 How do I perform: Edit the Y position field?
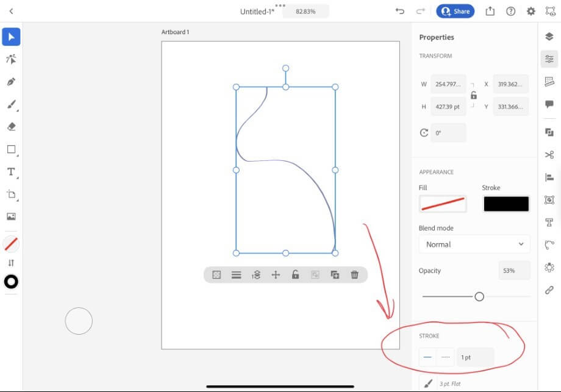(x=510, y=107)
